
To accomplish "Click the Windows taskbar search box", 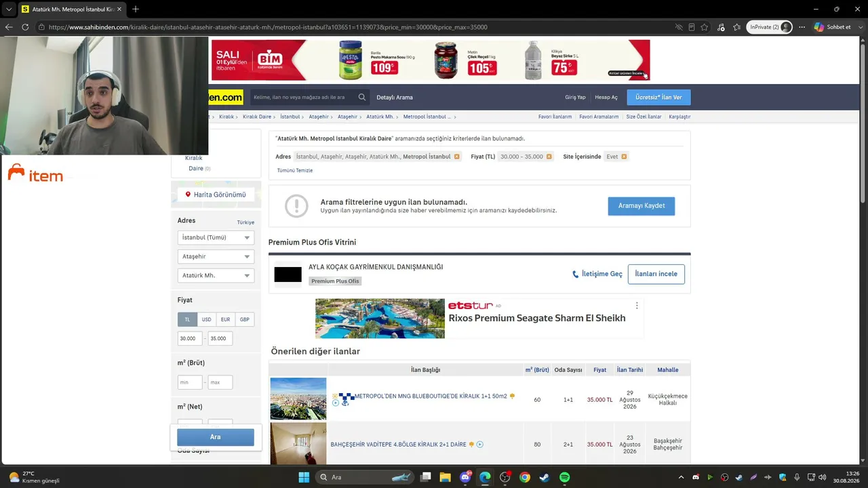I will click(366, 477).
